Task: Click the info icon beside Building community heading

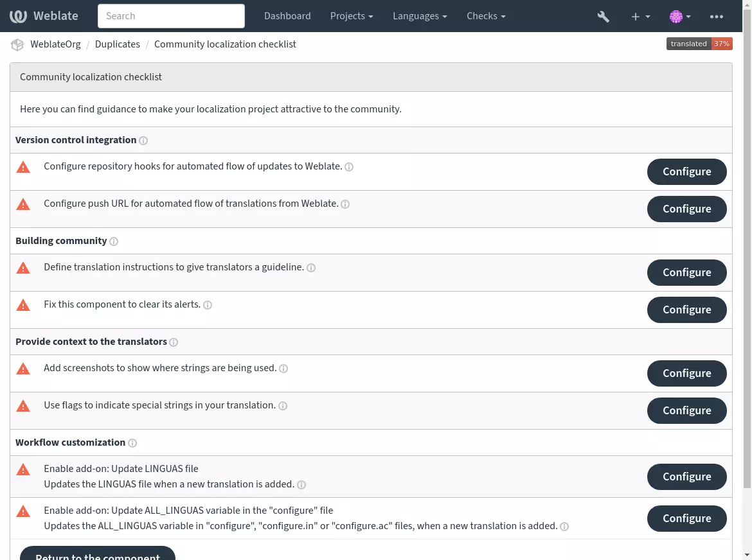Action: 114,241
